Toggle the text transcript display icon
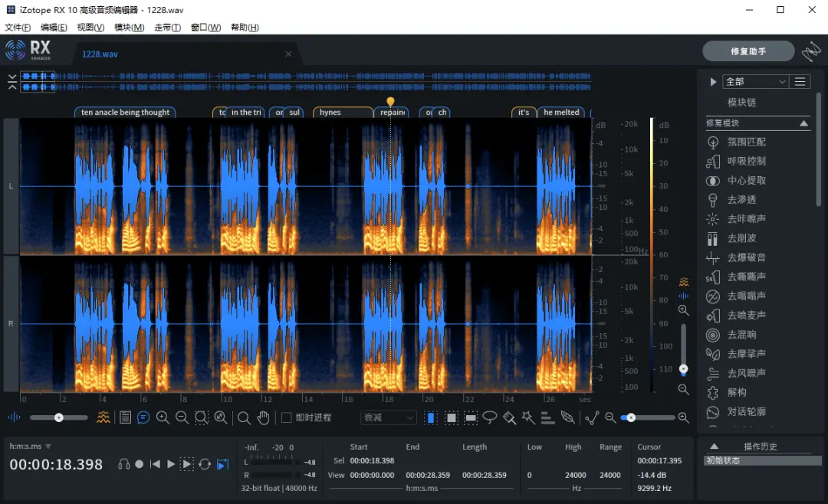The image size is (828, 504). [143, 417]
